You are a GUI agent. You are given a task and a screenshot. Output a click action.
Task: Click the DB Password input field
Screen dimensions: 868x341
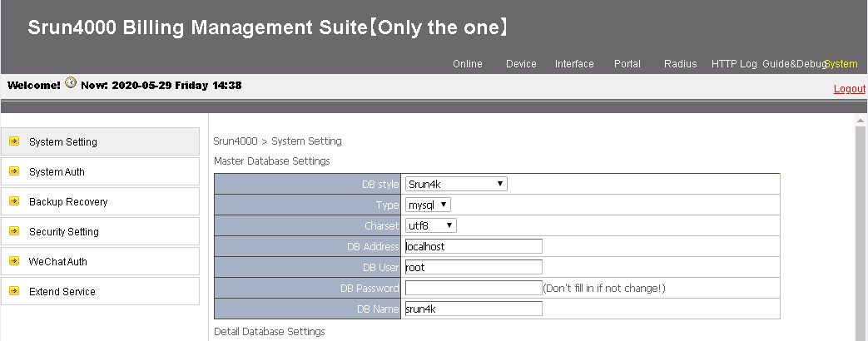474,288
